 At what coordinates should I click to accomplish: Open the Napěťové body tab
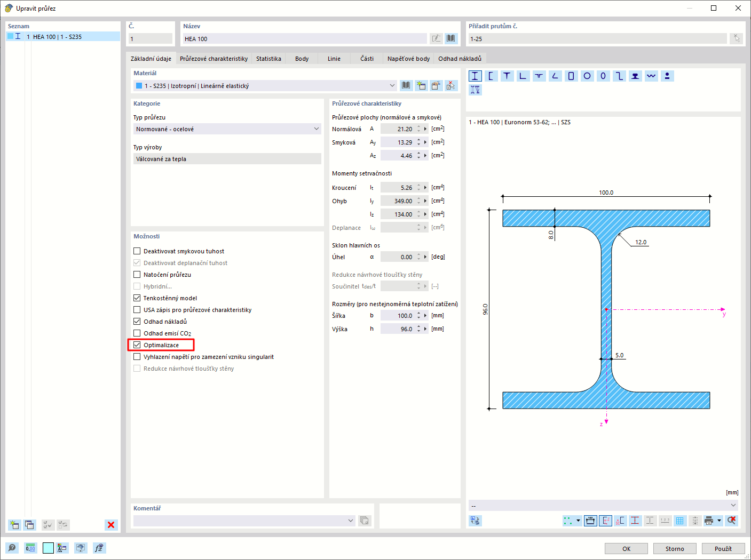409,59
